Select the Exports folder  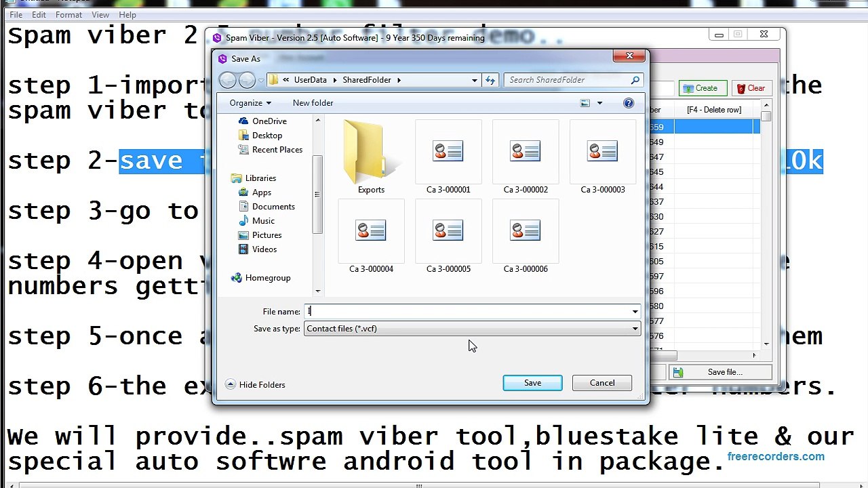tap(371, 158)
